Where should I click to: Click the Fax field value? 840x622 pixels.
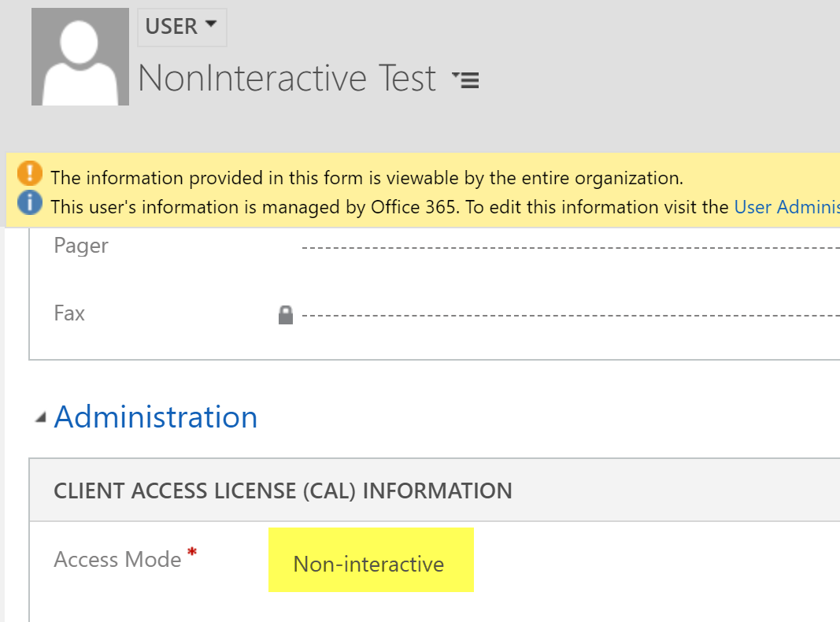[x=571, y=315]
